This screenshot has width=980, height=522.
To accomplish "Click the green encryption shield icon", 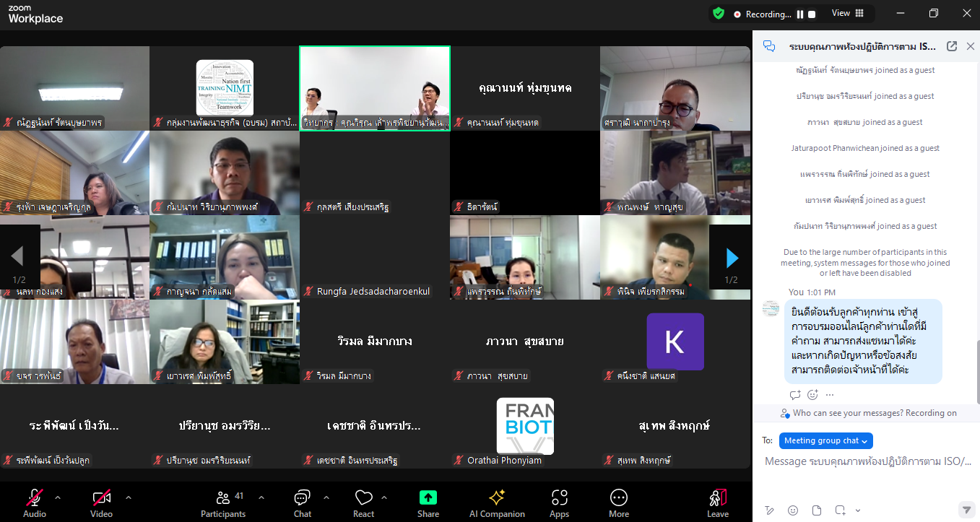I will tap(718, 14).
